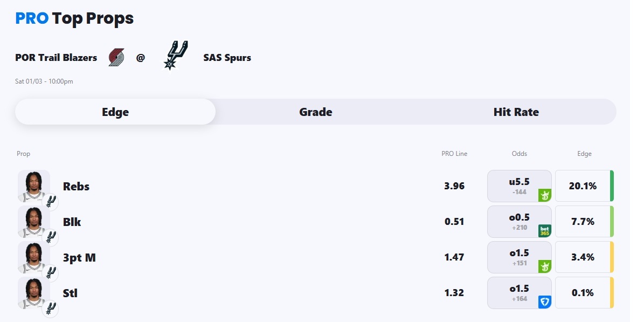Image resolution: width=644 pixels, height=322 pixels.
Task: Click DraftKings icon in the 3pt M row
Action: tap(544, 266)
